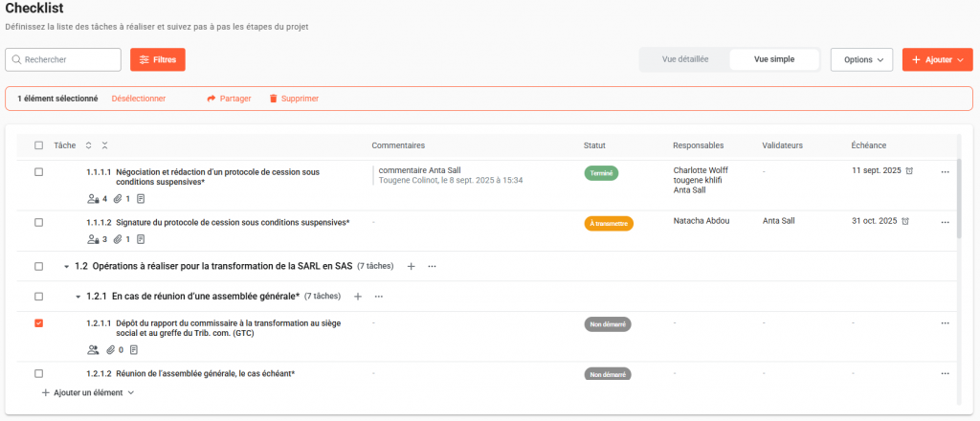
Task: Open the three-dot menu for section 1.2.1
Action: 379,297
